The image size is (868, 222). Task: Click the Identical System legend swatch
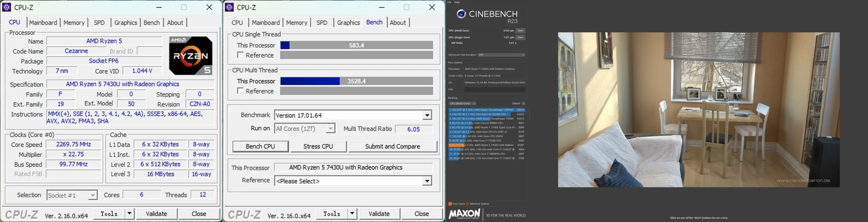(x=468, y=204)
